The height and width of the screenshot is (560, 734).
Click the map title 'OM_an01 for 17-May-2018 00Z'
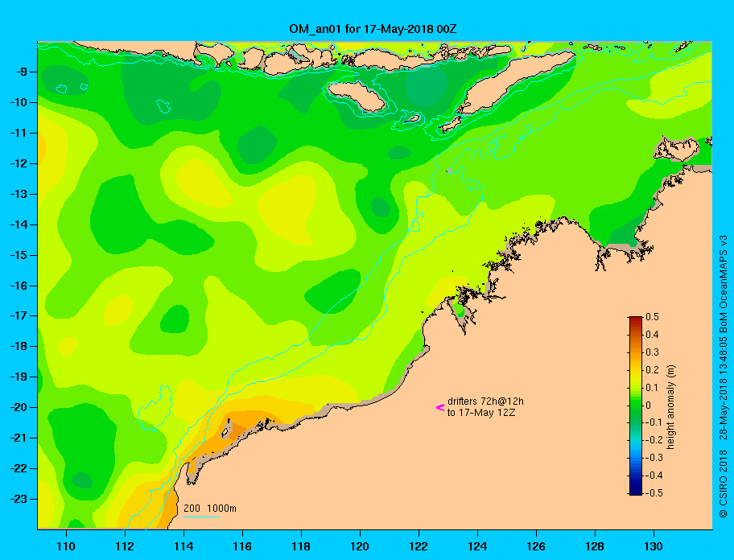click(373, 29)
